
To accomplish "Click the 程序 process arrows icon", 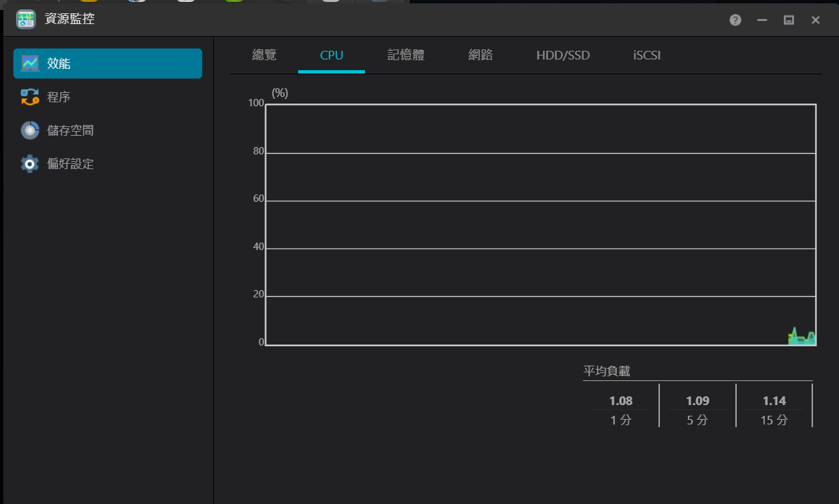I will point(30,97).
